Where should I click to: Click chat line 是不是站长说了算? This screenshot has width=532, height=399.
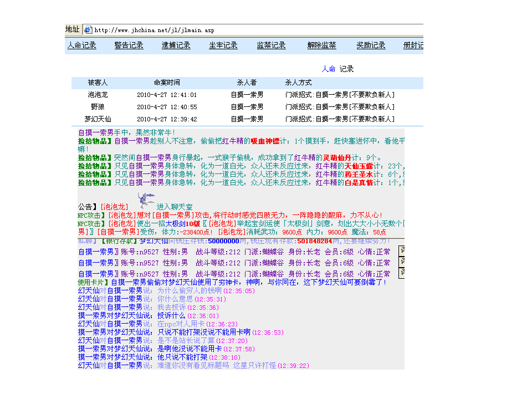pos(186,341)
